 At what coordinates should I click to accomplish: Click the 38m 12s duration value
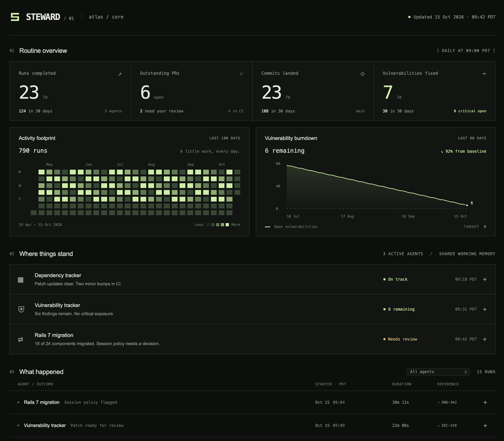(400, 402)
